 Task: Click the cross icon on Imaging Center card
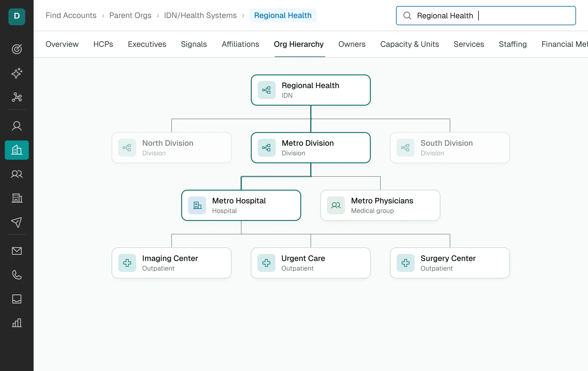click(x=127, y=263)
